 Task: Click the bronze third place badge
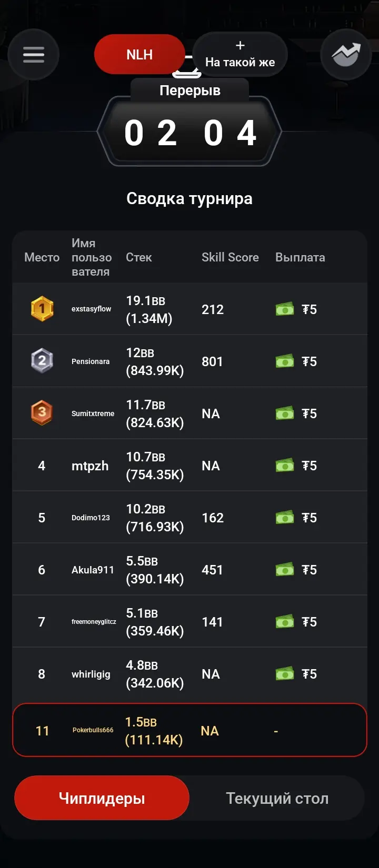tap(42, 413)
